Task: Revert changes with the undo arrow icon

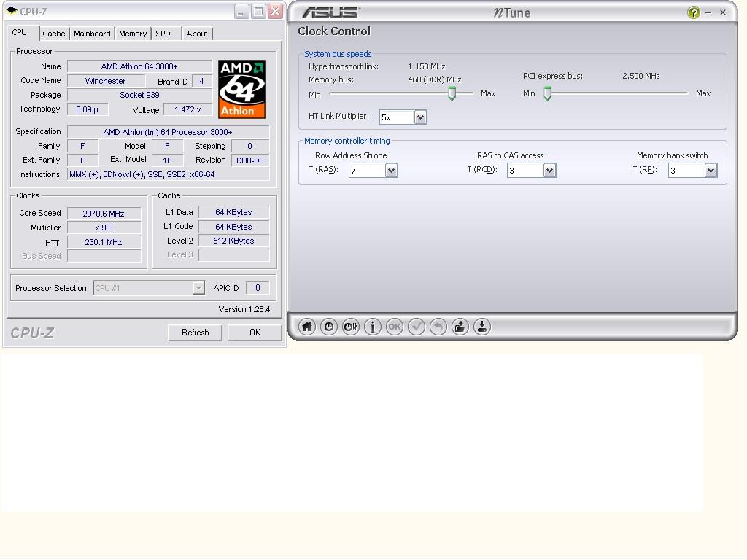Action: (x=438, y=327)
